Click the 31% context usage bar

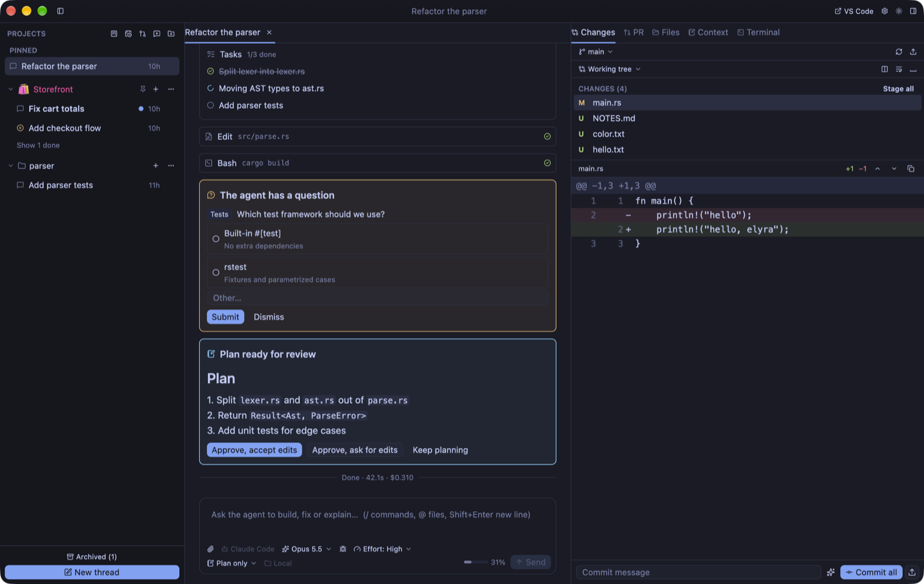(484, 562)
